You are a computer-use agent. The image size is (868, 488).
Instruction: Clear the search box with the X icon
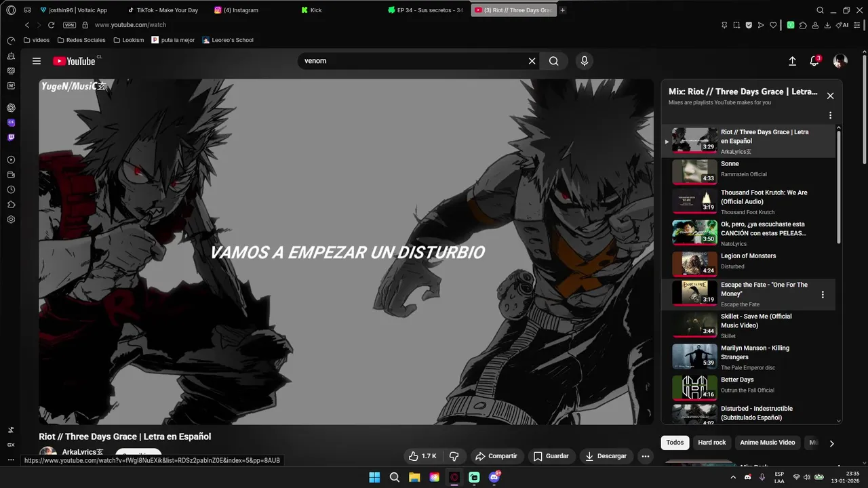pyautogui.click(x=532, y=61)
